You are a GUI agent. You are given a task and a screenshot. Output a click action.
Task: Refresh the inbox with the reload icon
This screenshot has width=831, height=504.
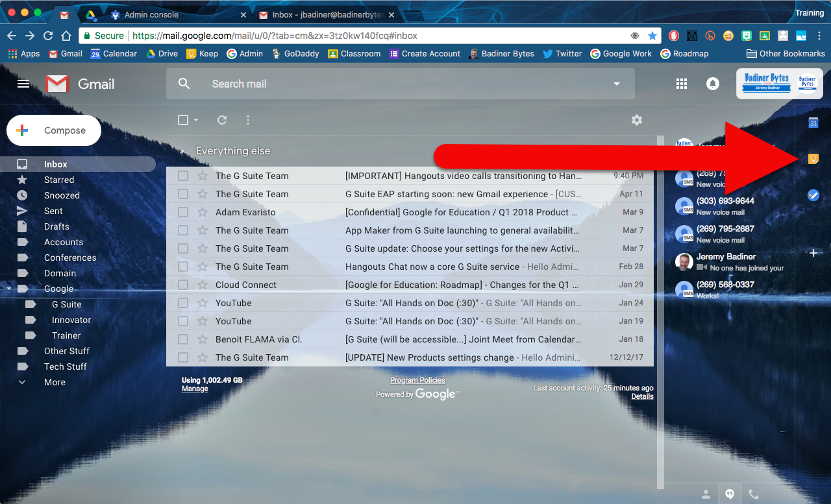click(222, 120)
